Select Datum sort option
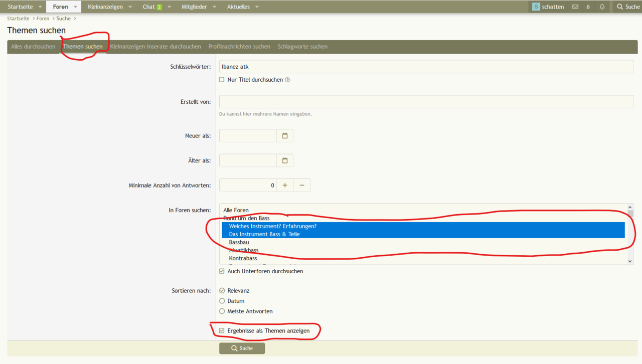This screenshot has width=642, height=364. (x=222, y=301)
